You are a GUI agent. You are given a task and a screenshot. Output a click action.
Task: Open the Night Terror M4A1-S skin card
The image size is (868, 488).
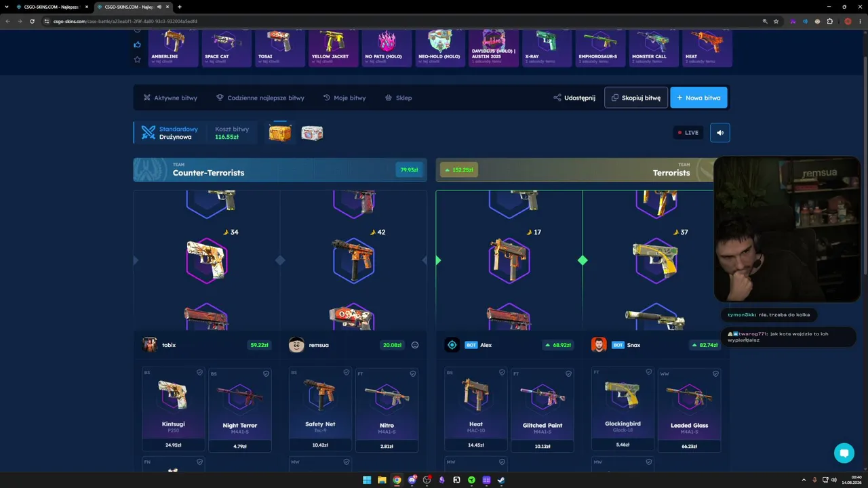(240, 410)
